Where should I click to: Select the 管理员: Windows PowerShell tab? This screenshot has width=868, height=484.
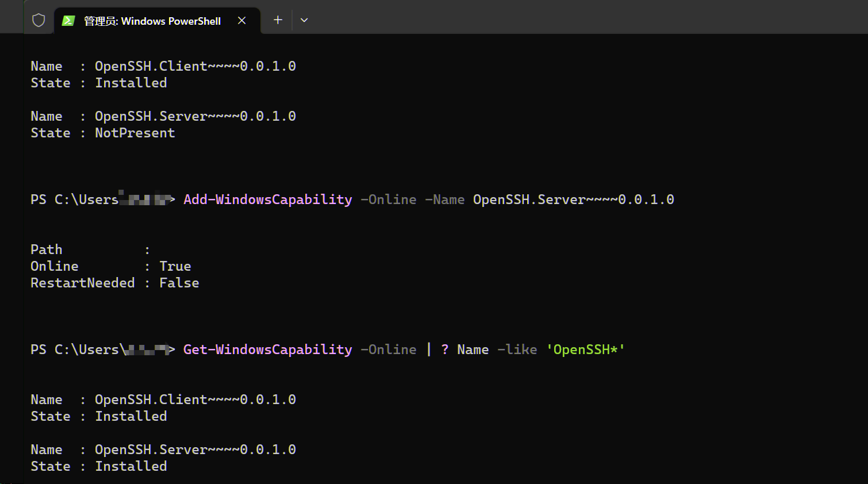pos(157,21)
